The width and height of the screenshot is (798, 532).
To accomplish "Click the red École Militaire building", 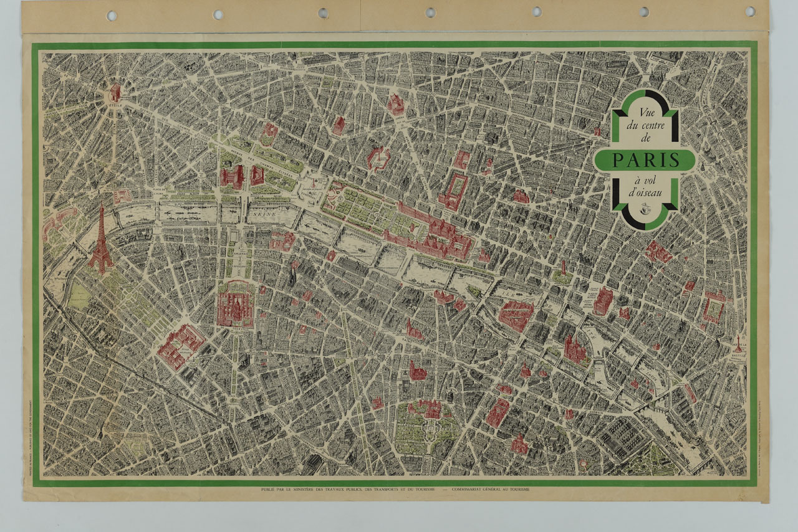I will tap(180, 345).
